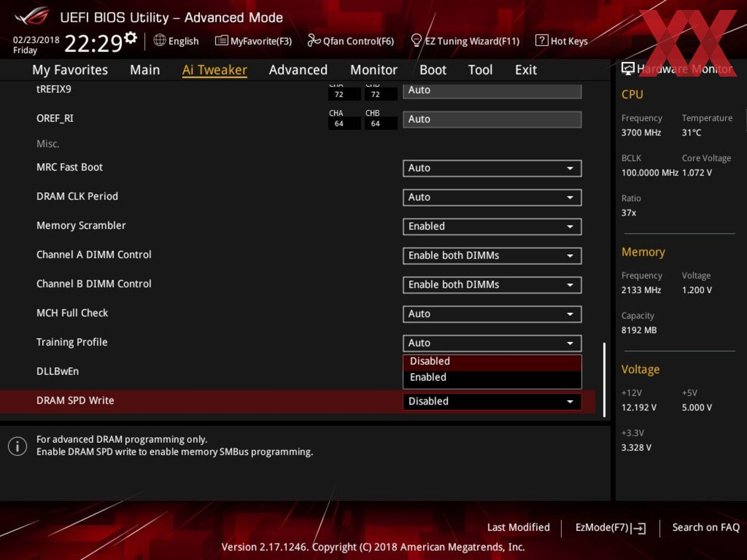Screen dimensions: 747x560
Task: Open Search on FAQ
Action: [706, 527]
